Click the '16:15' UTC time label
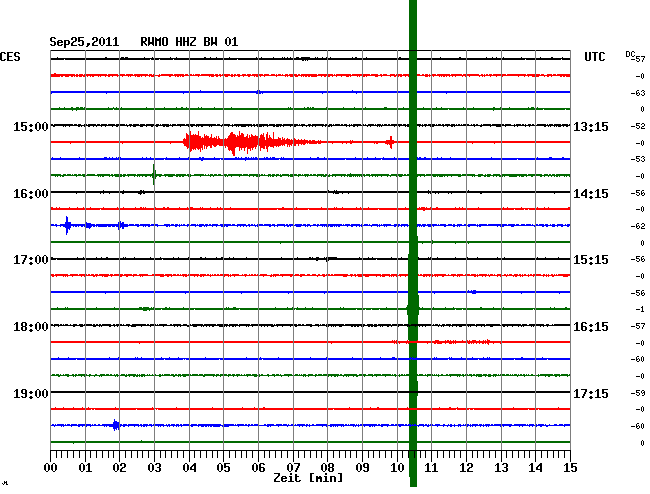 (591, 327)
